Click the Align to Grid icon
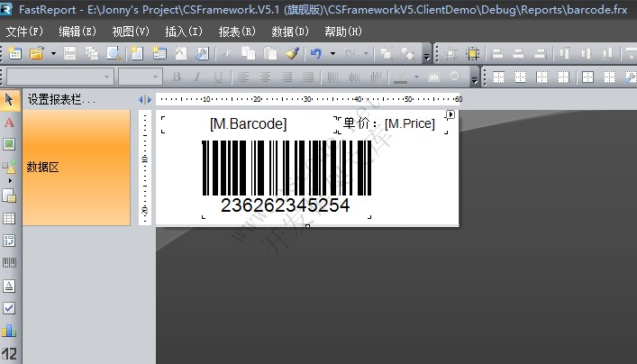This screenshot has width=637, height=364. tap(450, 53)
